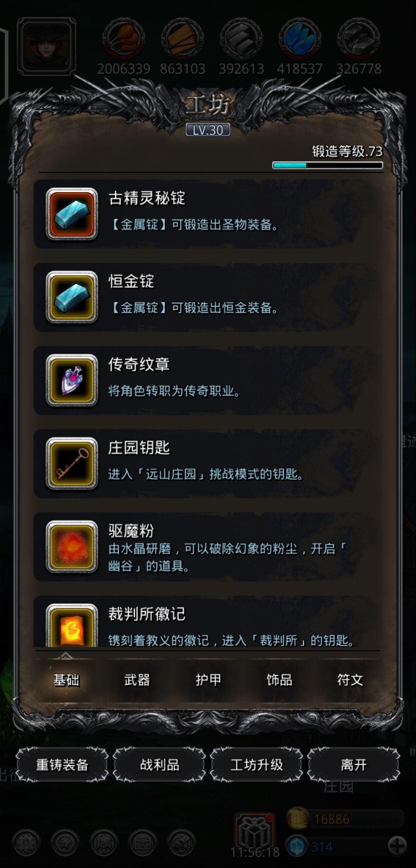Click the 锻造等级 progress bar

tap(328, 165)
